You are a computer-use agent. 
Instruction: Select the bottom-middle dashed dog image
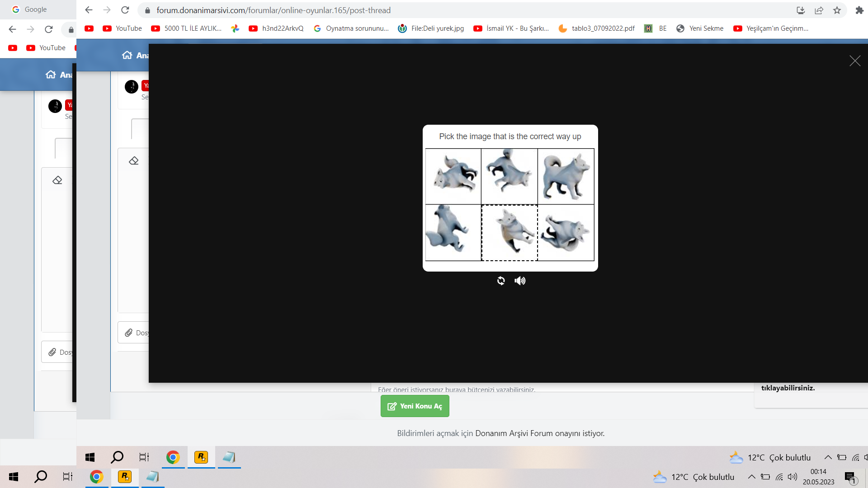(x=509, y=233)
